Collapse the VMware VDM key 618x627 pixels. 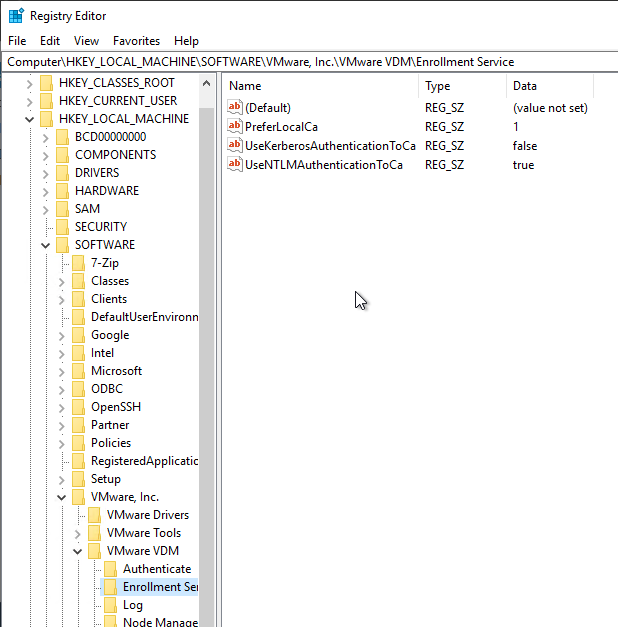(77, 551)
